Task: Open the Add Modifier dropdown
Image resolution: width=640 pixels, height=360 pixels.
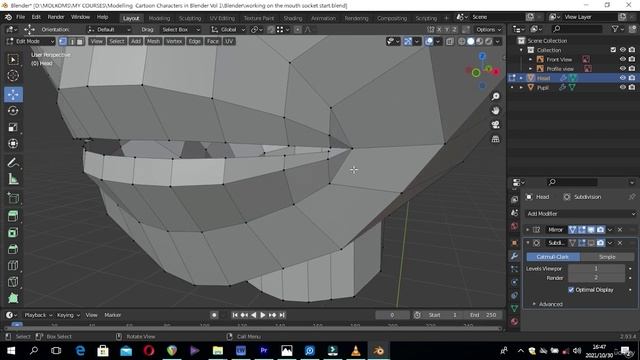Action: click(x=580, y=213)
